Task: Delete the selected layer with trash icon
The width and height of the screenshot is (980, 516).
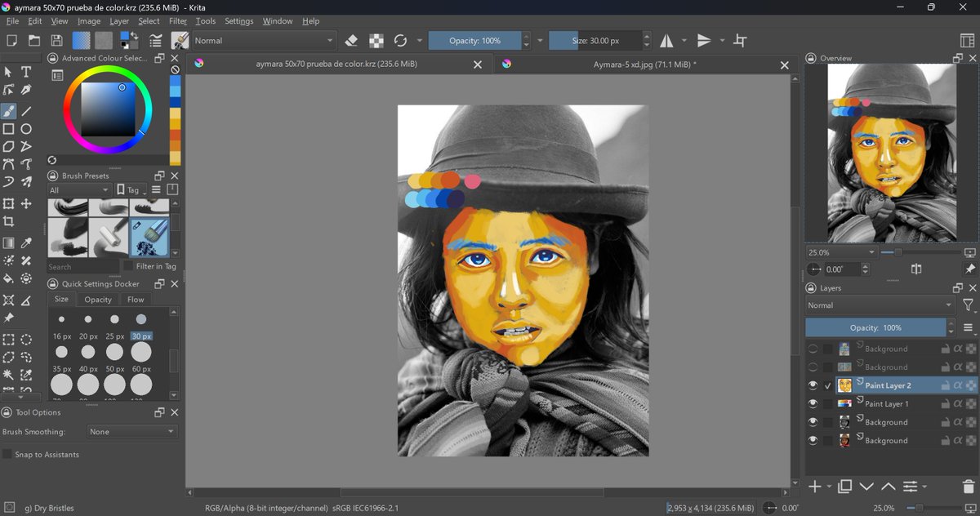Action: click(x=969, y=487)
